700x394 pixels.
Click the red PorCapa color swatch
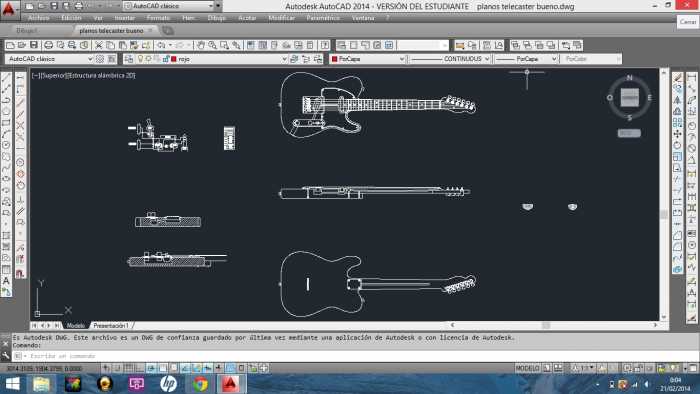(334, 59)
